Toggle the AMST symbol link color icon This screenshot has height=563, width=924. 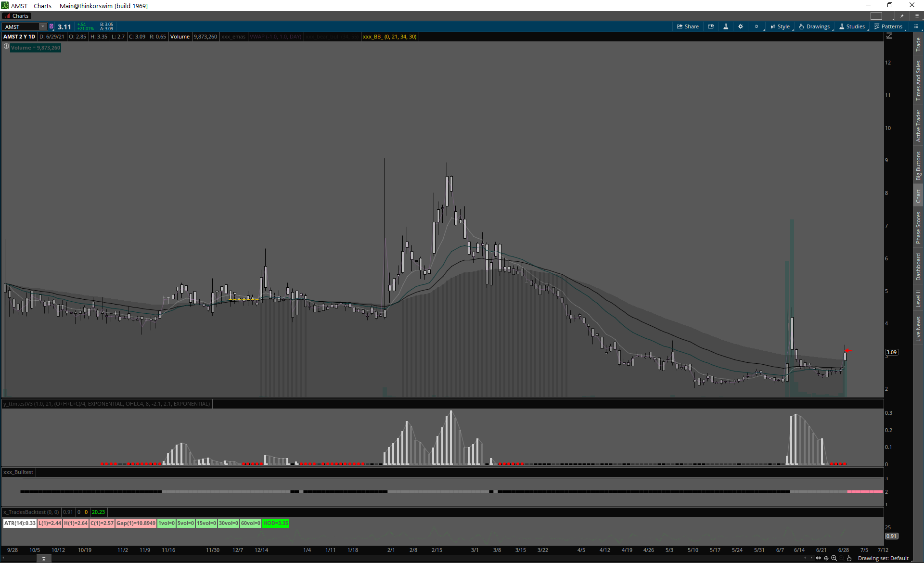51,26
